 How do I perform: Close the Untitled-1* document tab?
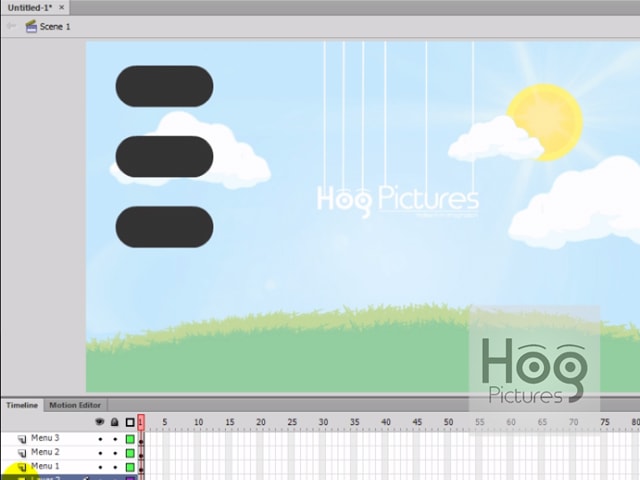click(62, 7)
